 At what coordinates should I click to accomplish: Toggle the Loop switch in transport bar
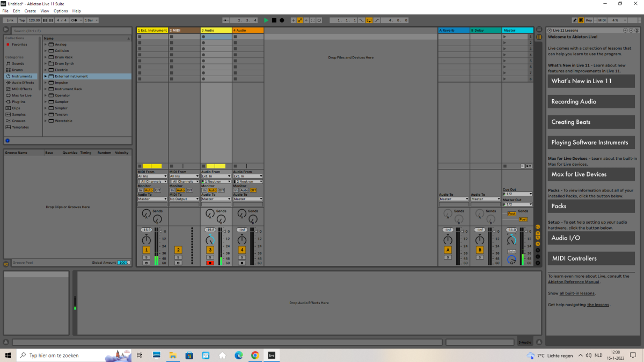pyautogui.click(x=369, y=20)
